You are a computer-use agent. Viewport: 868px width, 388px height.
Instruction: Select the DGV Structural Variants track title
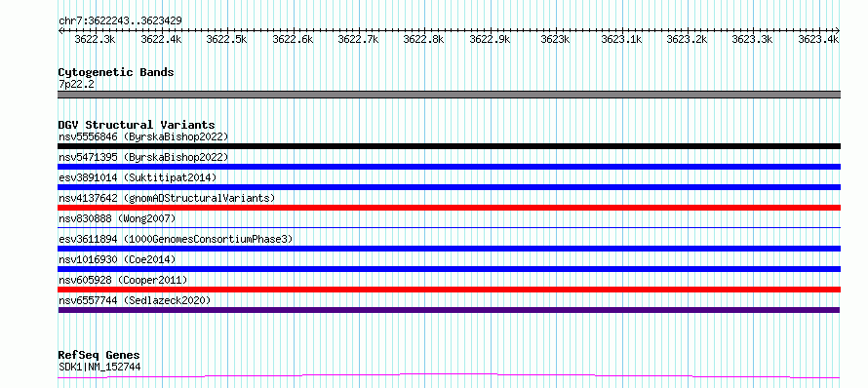tap(137, 125)
